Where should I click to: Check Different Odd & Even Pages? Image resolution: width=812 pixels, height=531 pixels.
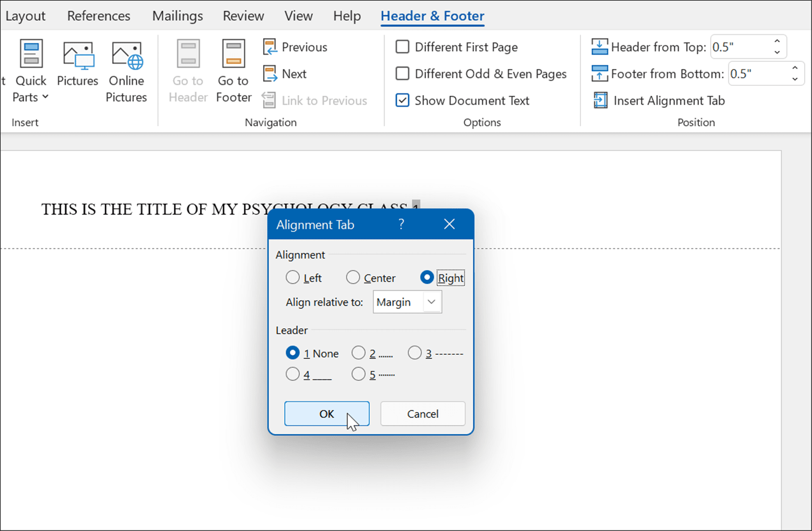coord(402,73)
